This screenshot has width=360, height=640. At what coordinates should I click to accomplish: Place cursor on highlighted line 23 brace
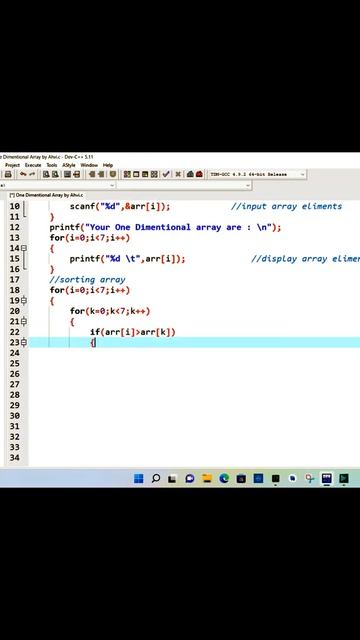point(93,343)
